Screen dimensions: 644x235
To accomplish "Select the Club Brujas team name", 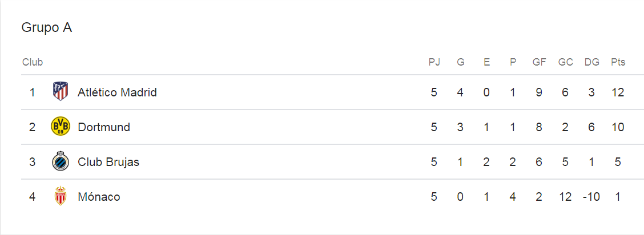I will coord(108,162).
